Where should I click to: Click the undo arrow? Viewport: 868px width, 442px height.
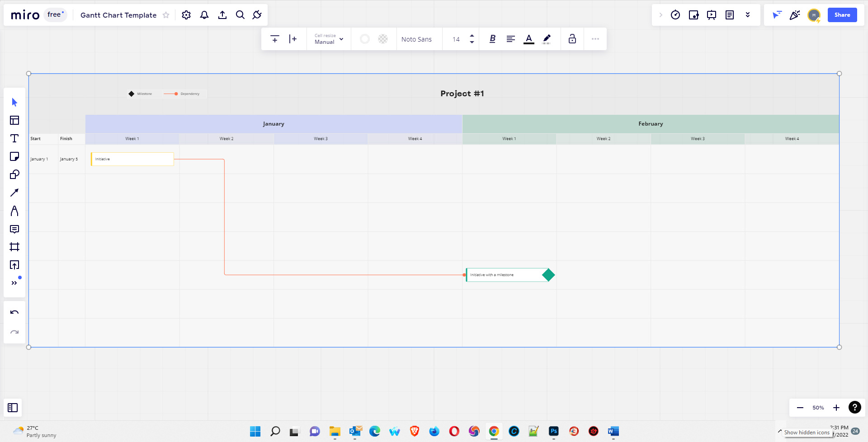(x=14, y=312)
